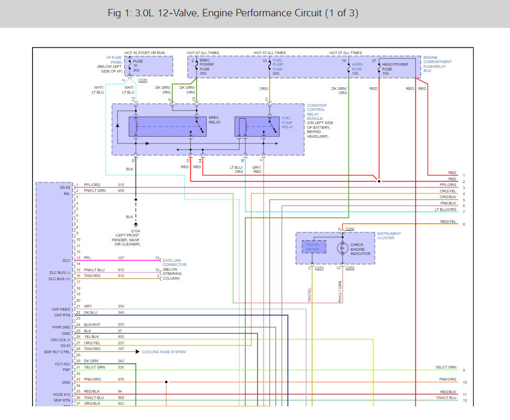Click the Data Link Connector label
This screenshot has width=510, height=420.
175,263
